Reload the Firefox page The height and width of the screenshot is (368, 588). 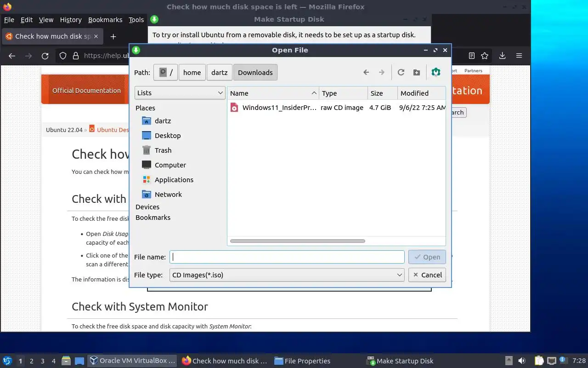tap(45, 56)
